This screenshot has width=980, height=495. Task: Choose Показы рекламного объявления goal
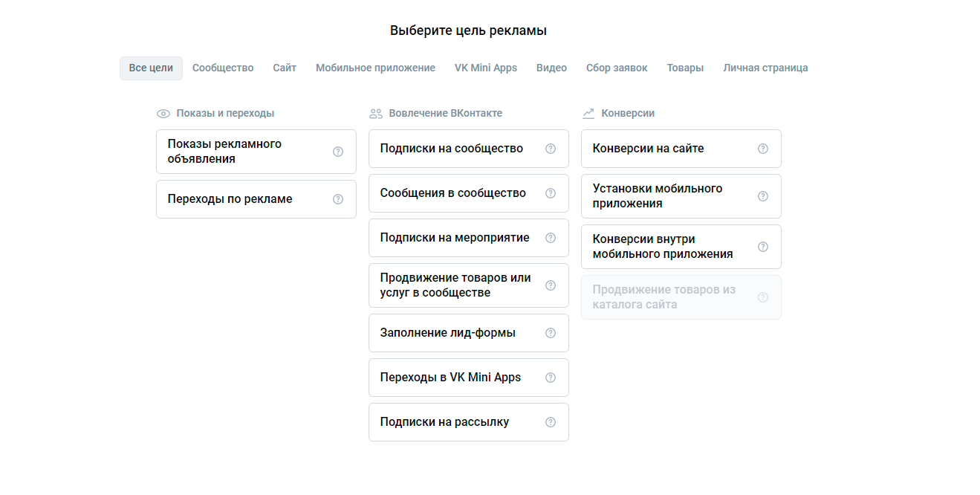pyautogui.click(x=238, y=152)
